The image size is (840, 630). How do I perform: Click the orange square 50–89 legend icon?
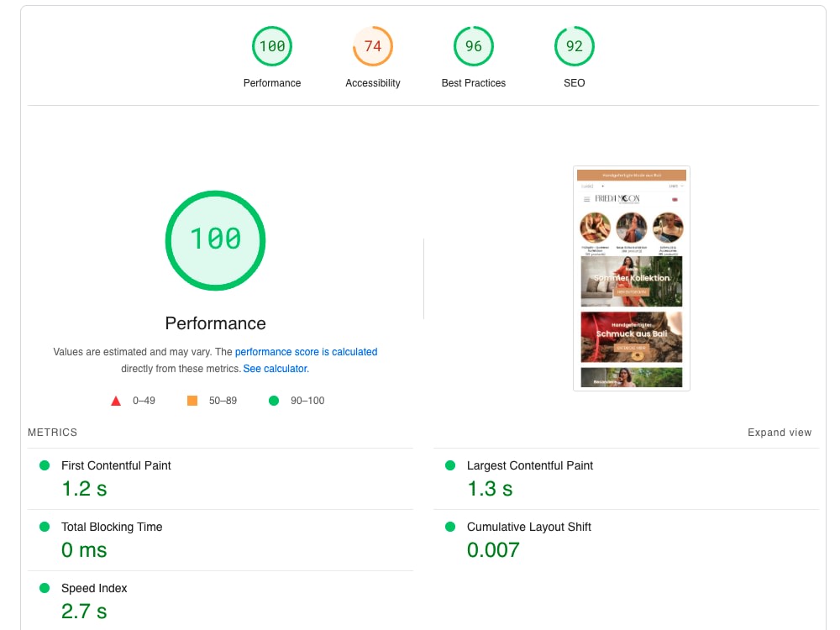(192, 400)
